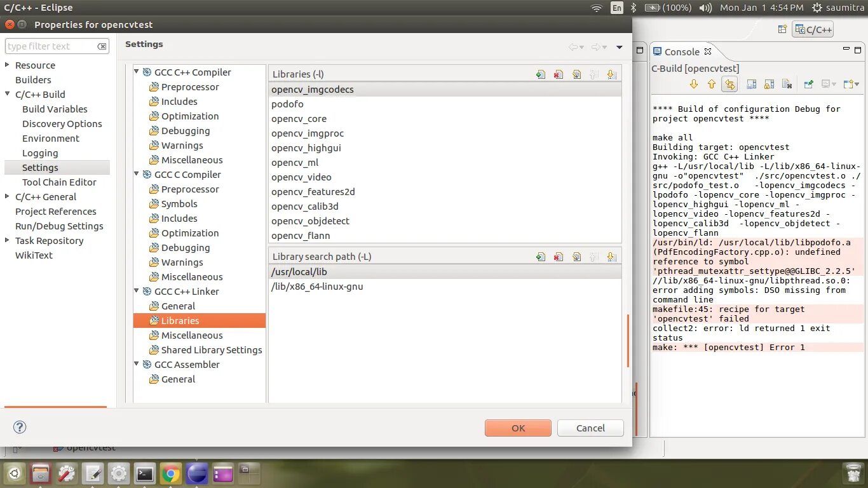Open forward navigation history dropdown
The image size is (868, 488).
[x=604, y=47]
